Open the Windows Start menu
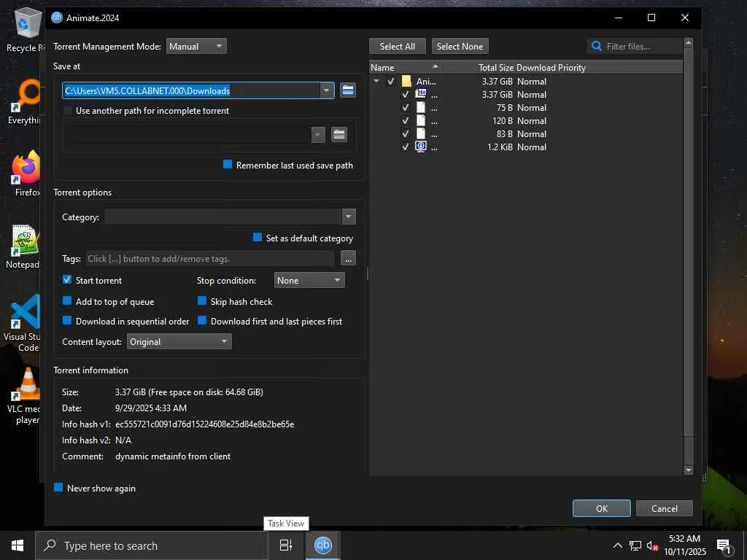Image resolution: width=747 pixels, height=560 pixels. click(x=18, y=545)
